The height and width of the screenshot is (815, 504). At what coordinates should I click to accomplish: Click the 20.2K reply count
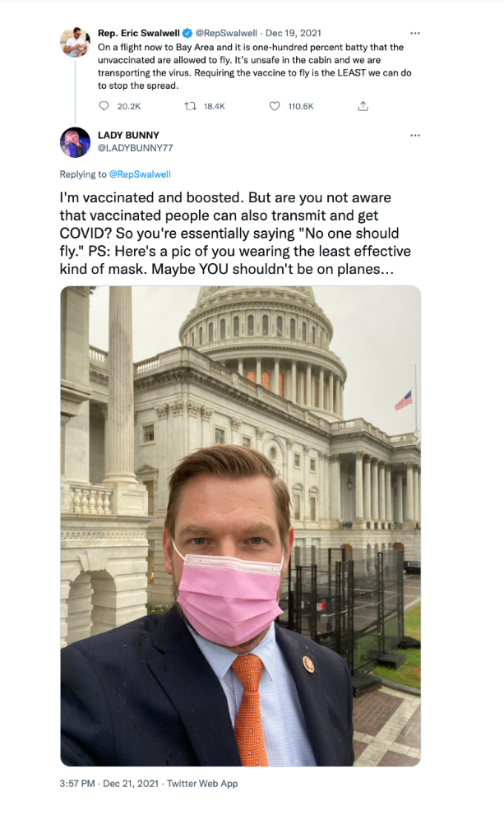point(129,106)
